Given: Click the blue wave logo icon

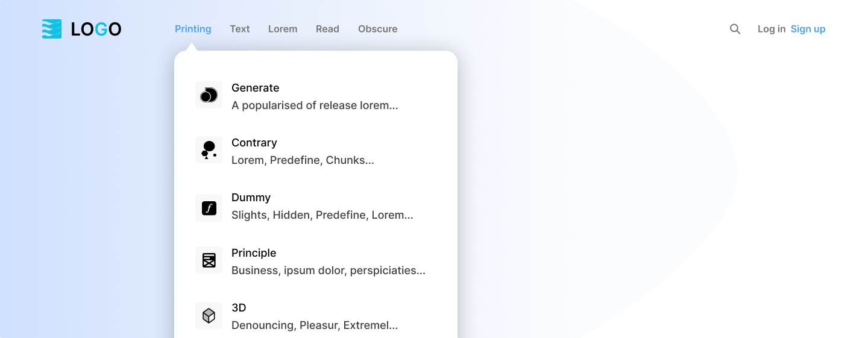Looking at the screenshot, I should coord(52,29).
